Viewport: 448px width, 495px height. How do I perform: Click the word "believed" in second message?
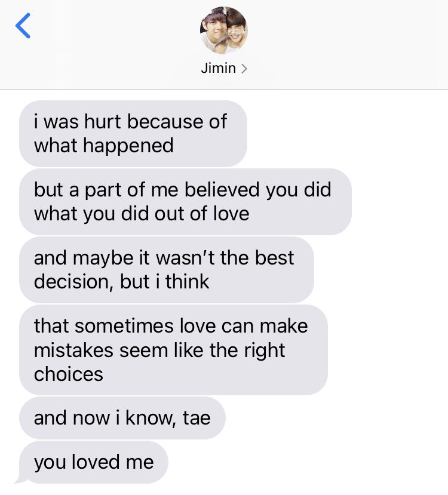pos(222,190)
